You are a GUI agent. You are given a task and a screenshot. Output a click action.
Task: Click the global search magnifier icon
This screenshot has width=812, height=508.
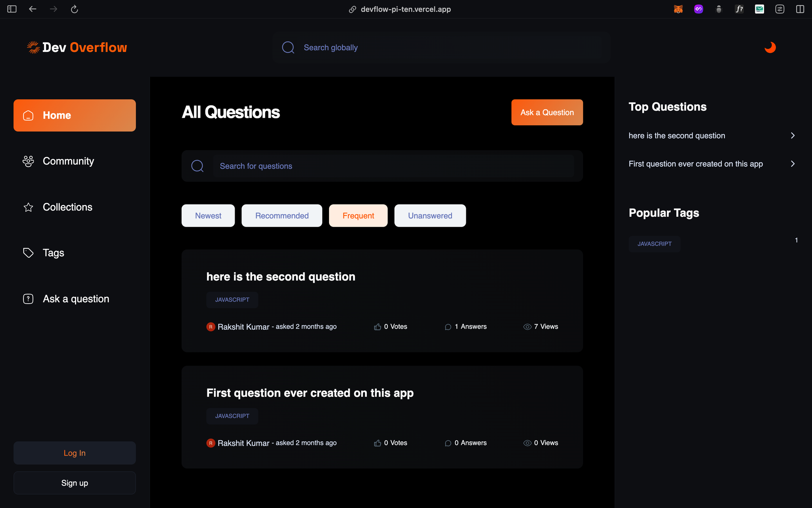click(x=288, y=47)
